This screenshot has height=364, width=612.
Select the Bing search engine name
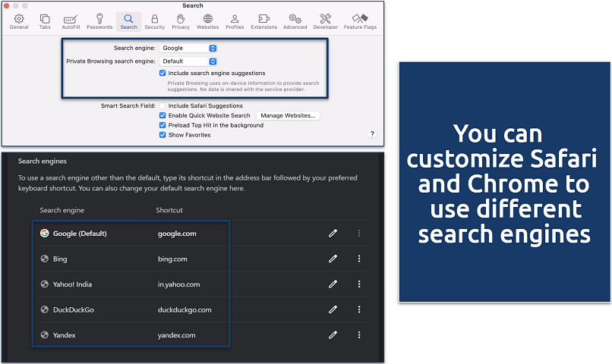tap(60, 259)
